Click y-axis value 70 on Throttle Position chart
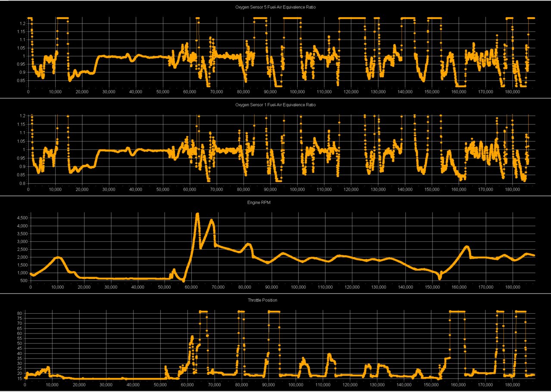Viewport: 551px width, 392px height. [x=20, y=323]
